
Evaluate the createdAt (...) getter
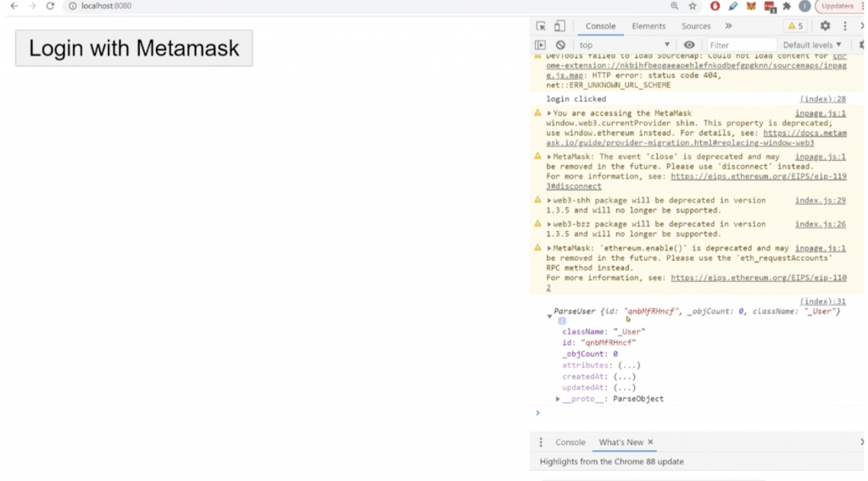click(x=625, y=377)
